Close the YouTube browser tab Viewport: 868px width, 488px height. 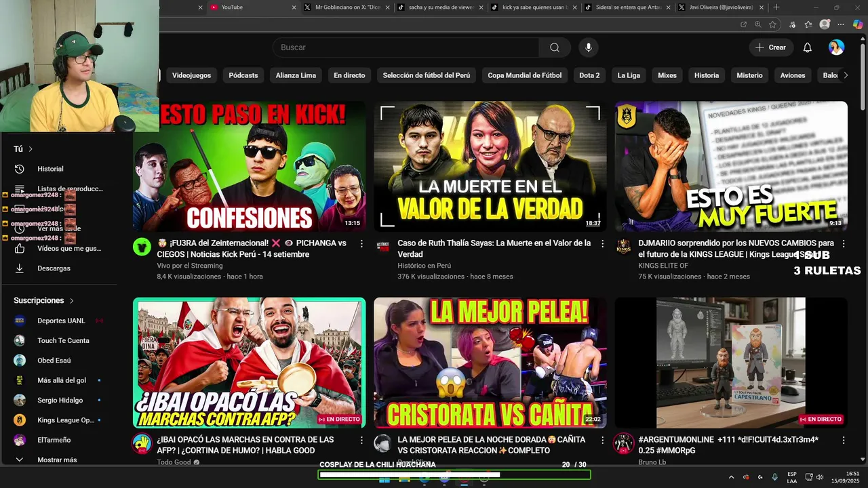point(294,7)
